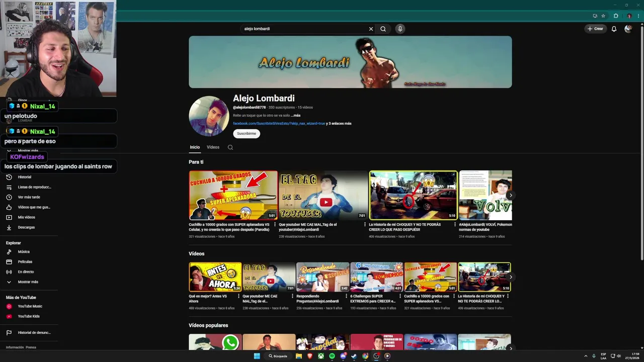Click the Crear button
Viewport: 644px width, 362px height.
pyautogui.click(x=595, y=29)
